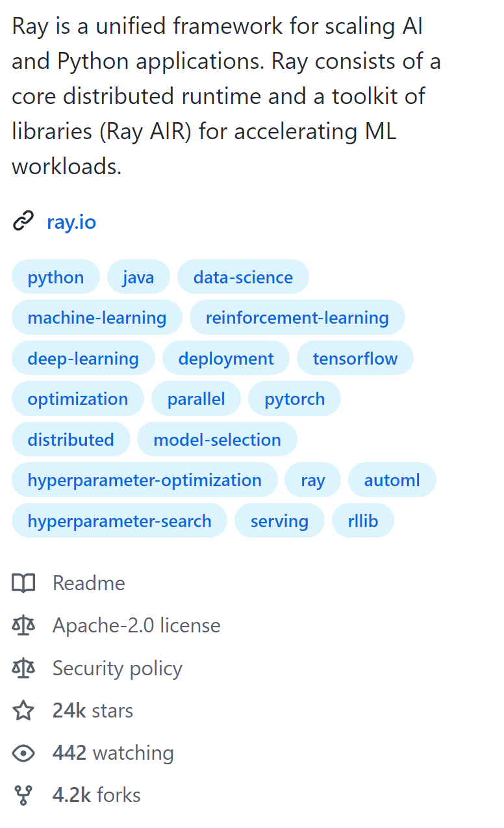Click the eye icon next to 442 watching
The width and height of the screenshot is (504, 828).
coord(23,753)
